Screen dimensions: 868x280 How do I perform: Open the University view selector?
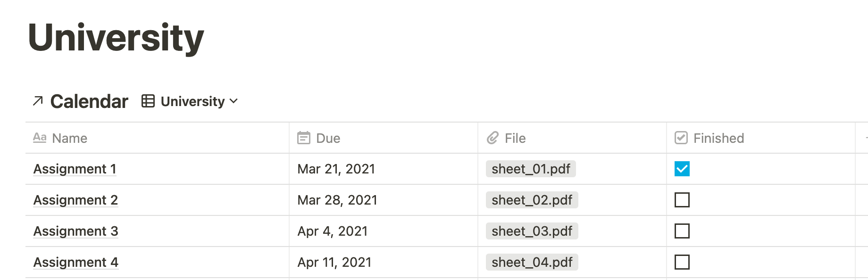[x=190, y=101]
